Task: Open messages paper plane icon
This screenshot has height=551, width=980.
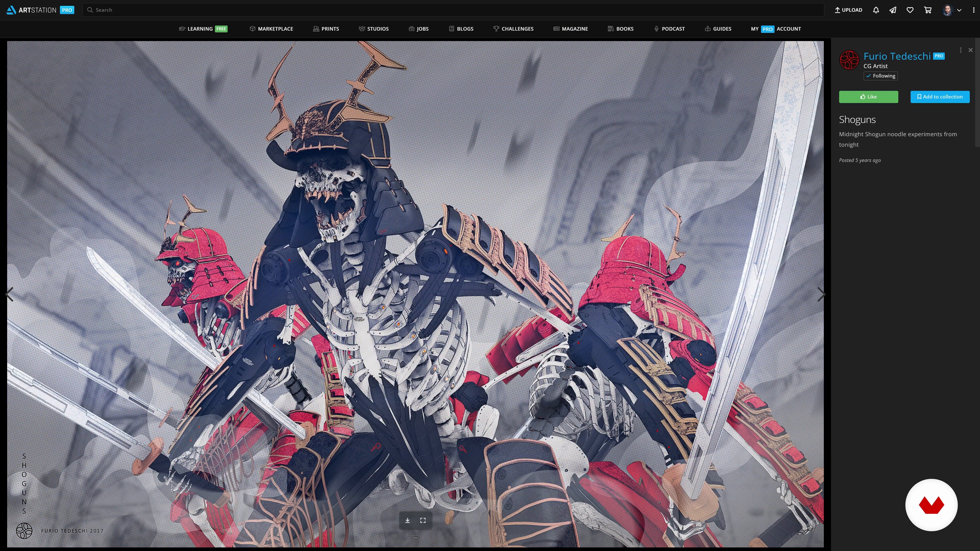Action: [x=892, y=10]
